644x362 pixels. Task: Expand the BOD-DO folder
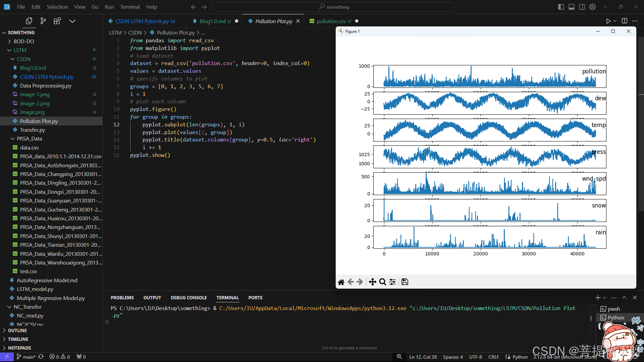23,41
